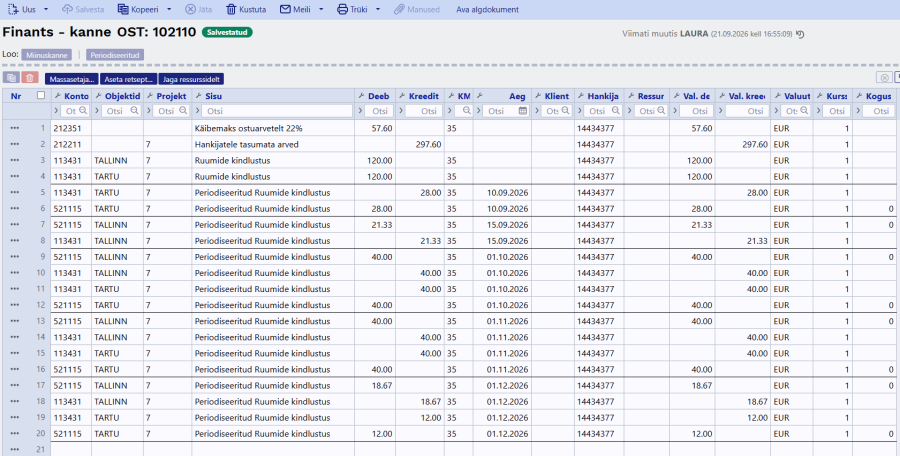Click into the Val. deebet search field
The image size is (900, 456).
[695, 111]
